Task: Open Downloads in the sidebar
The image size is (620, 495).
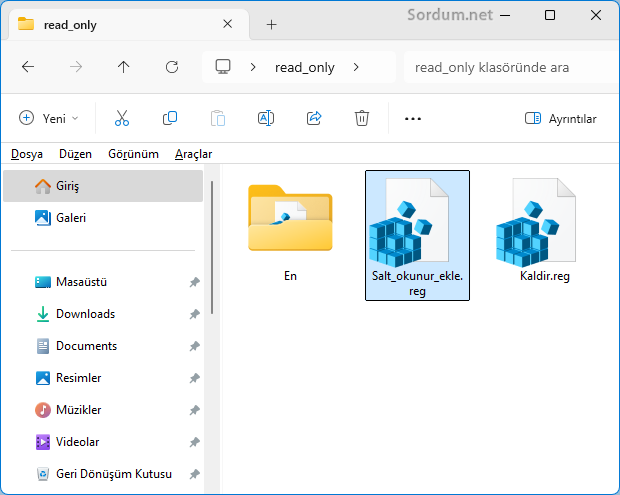Action: pyautogui.click(x=85, y=314)
